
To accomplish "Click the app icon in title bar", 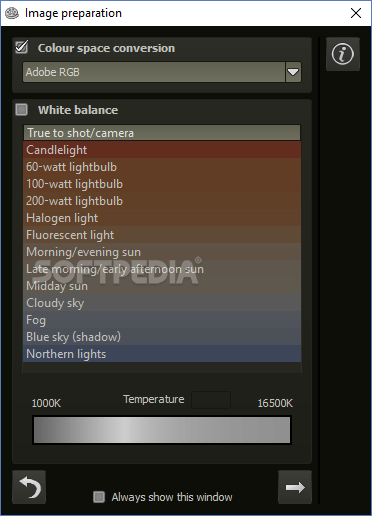I will [12, 13].
